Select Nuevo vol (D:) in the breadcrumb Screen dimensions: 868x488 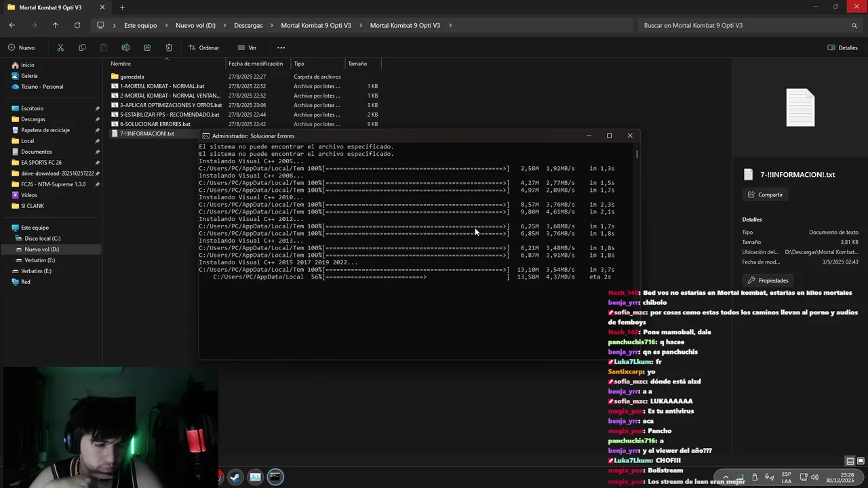[x=195, y=25]
